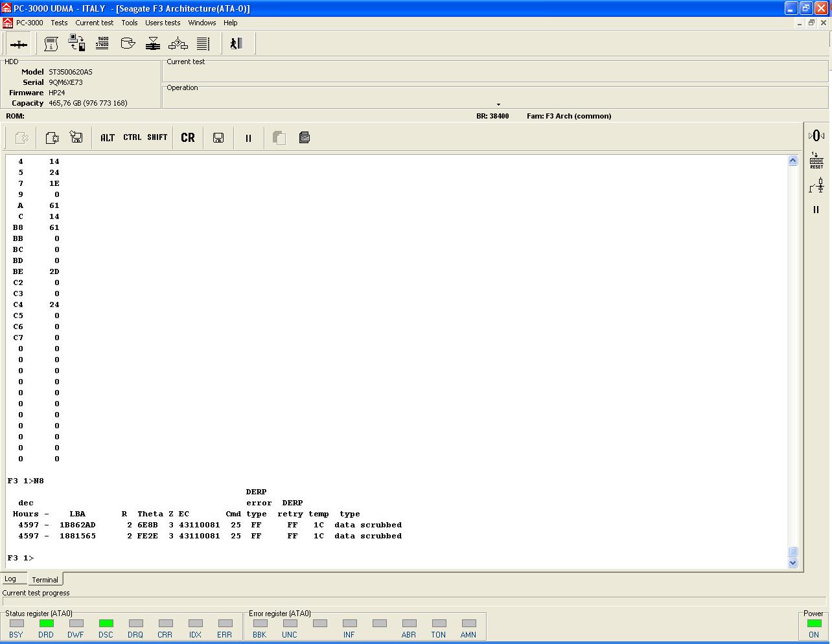Click the PC-3000 icon in the menu bar
The image size is (832, 644).
(8, 23)
